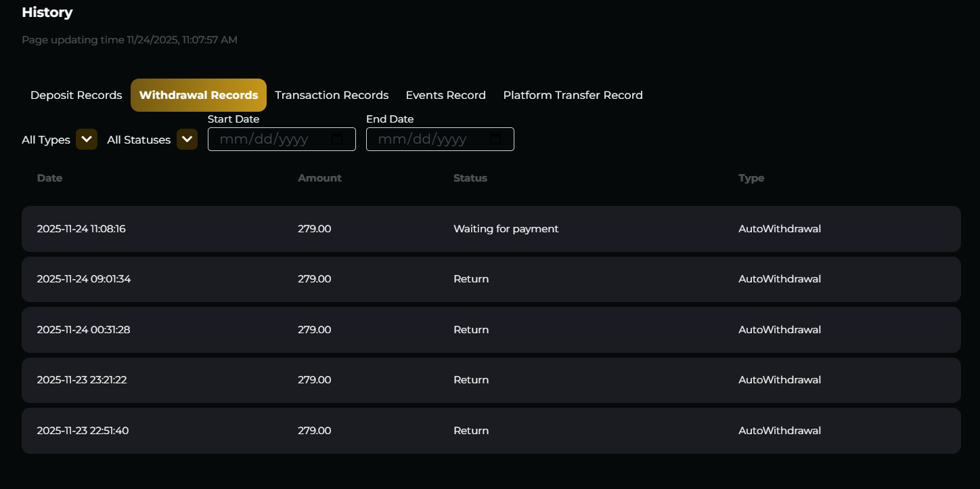
Task: Select the Withdrawal Records tab
Action: tap(198, 95)
